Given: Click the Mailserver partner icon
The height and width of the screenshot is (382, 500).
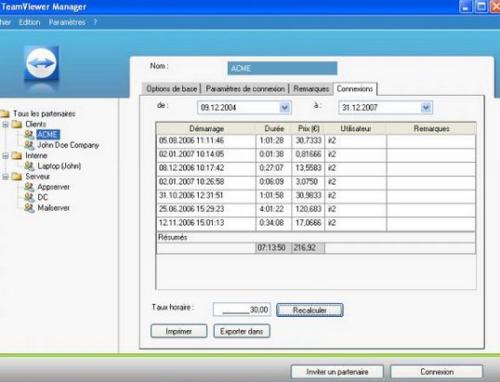Looking at the screenshot, I should coord(29,208).
